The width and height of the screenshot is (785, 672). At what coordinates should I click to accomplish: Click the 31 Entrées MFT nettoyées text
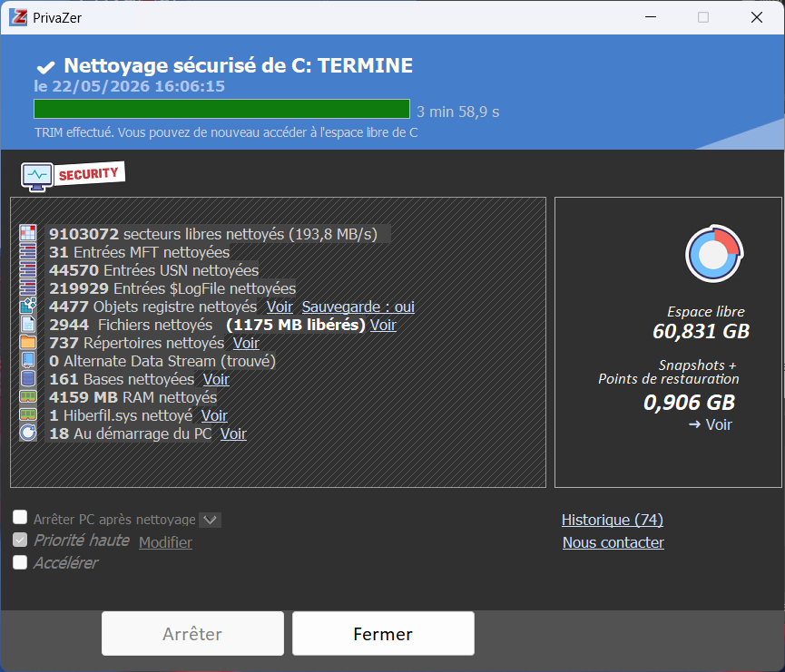pyautogui.click(x=139, y=252)
